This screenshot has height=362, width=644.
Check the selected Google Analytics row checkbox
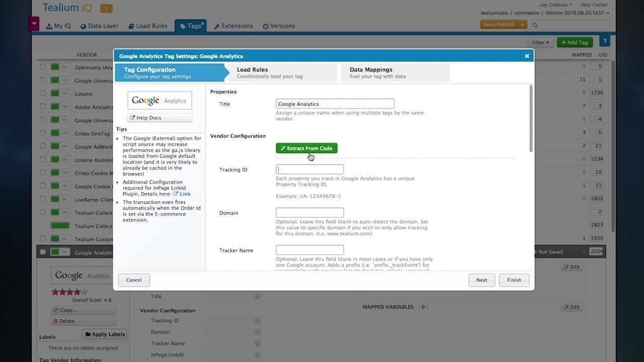pyautogui.click(x=43, y=252)
